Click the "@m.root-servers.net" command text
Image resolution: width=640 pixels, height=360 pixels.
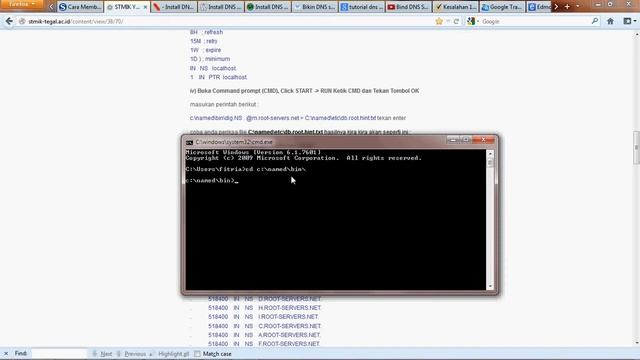coord(273,118)
